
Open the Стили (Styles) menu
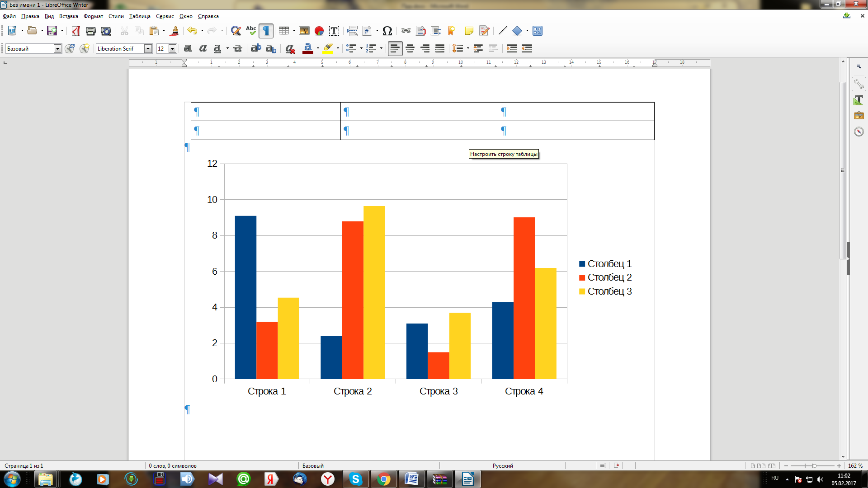pyautogui.click(x=115, y=16)
